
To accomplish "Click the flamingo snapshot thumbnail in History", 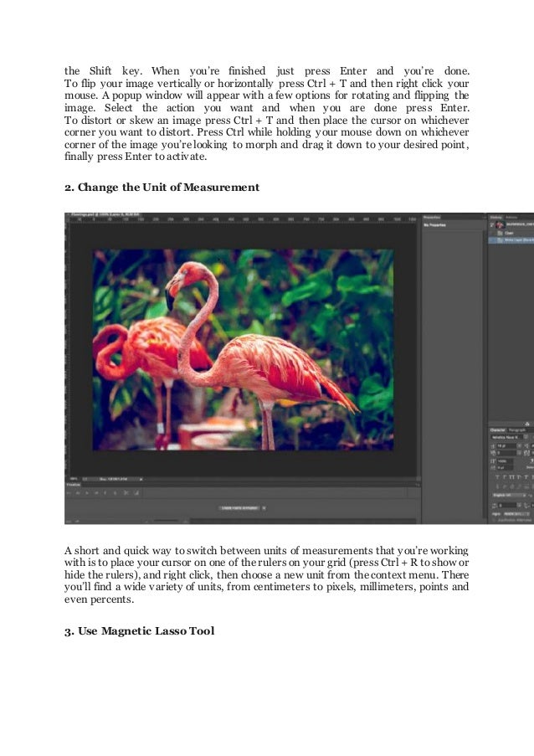I will pos(500,224).
